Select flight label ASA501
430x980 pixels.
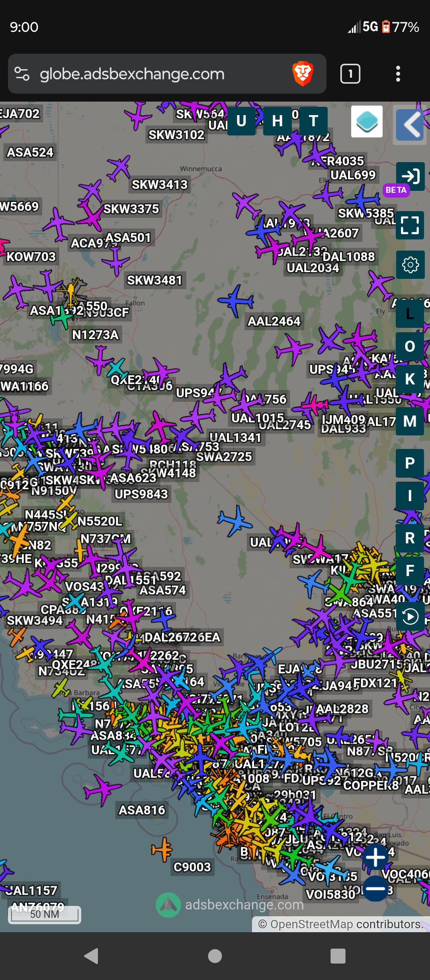point(128,237)
